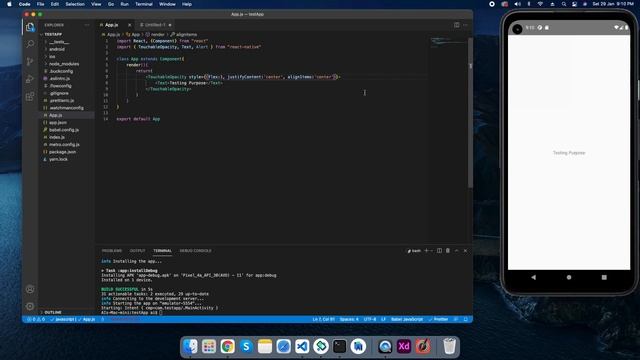The width and height of the screenshot is (640, 360).
Task: Expand the __tests__ folder
Action: (x=59, y=42)
